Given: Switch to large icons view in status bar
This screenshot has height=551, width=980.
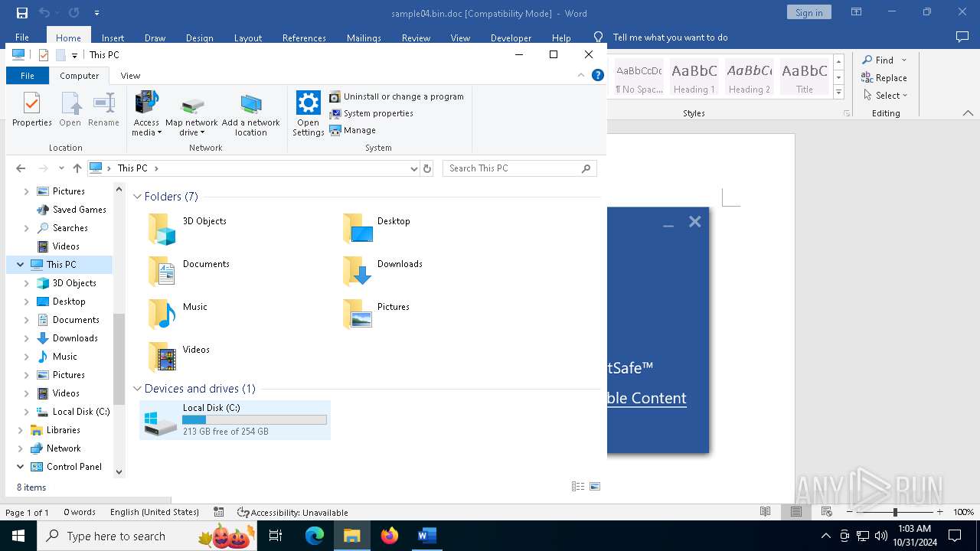Looking at the screenshot, I should coord(595,487).
